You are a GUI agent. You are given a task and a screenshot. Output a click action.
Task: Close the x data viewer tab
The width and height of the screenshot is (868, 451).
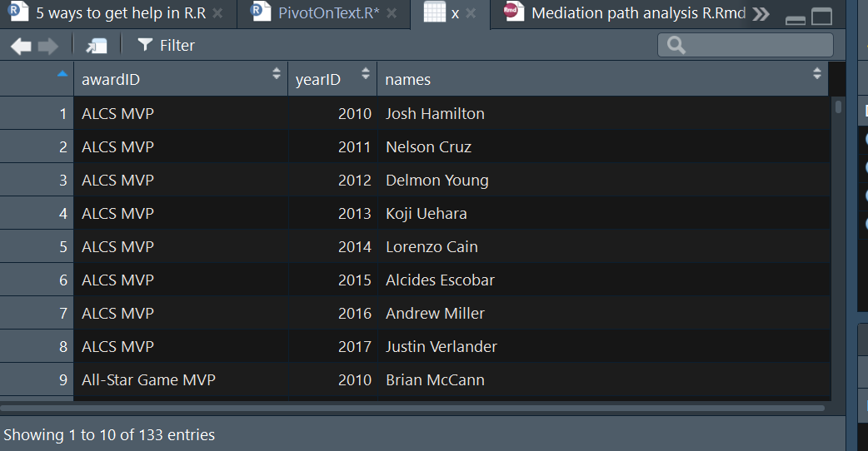471,14
